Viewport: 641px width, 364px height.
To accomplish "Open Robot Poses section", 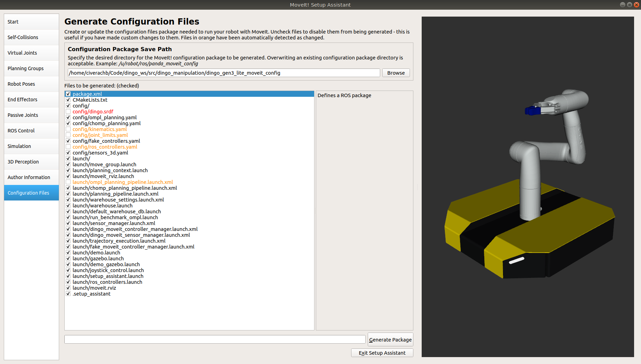I will pyautogui.click(x=31, y=84).
